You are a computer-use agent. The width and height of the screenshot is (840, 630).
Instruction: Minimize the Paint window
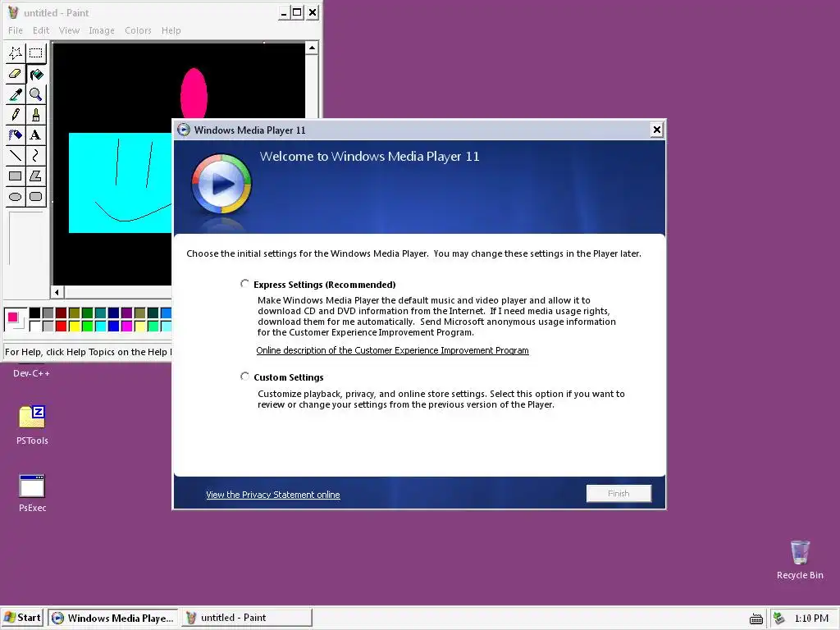point(284,12)
